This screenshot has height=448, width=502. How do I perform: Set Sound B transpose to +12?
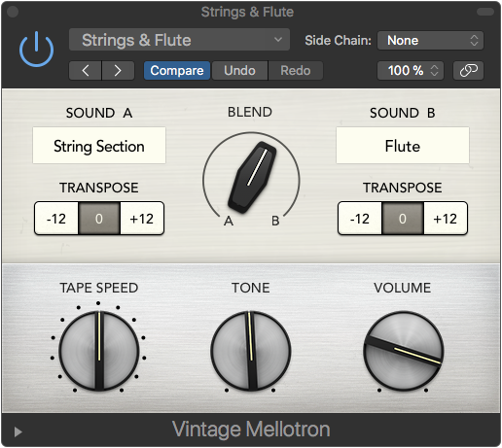[446, 219]
